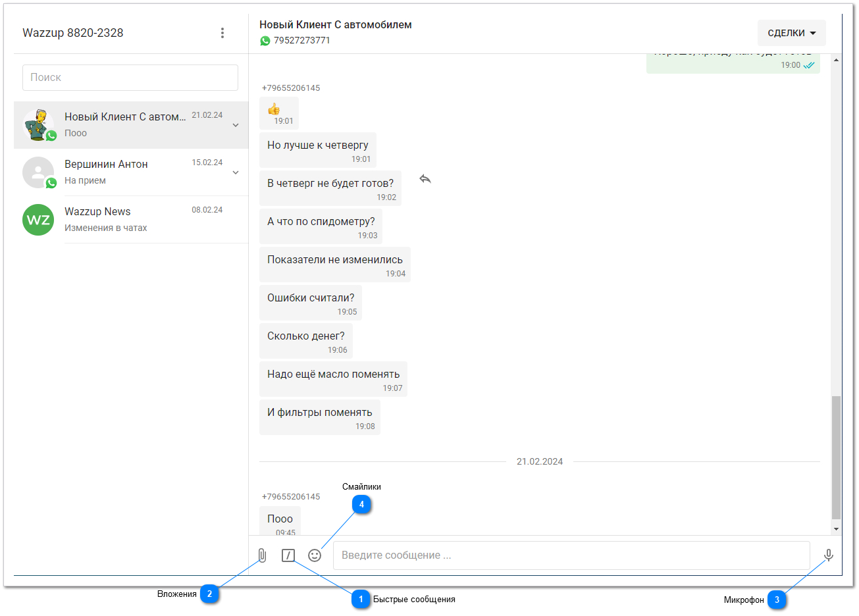
Task: Open quick messages slash icon
Action: pyautogui.click(x=288, y=555)
